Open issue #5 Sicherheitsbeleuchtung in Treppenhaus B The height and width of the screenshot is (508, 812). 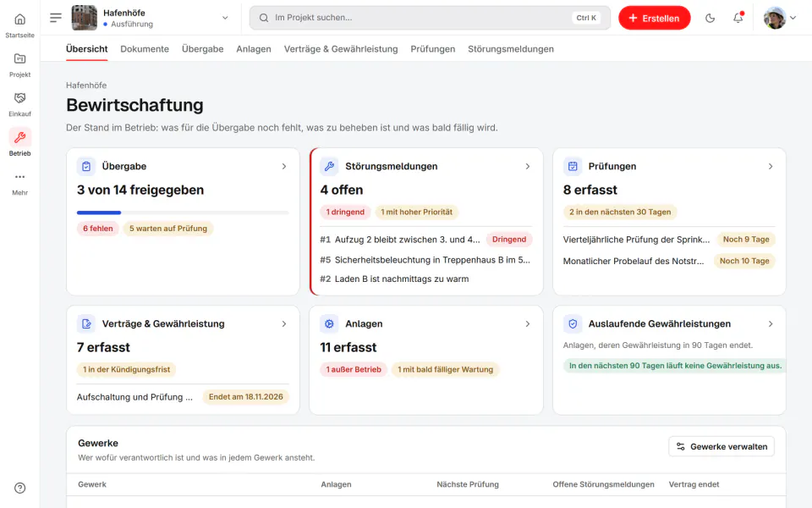[425, 260]
